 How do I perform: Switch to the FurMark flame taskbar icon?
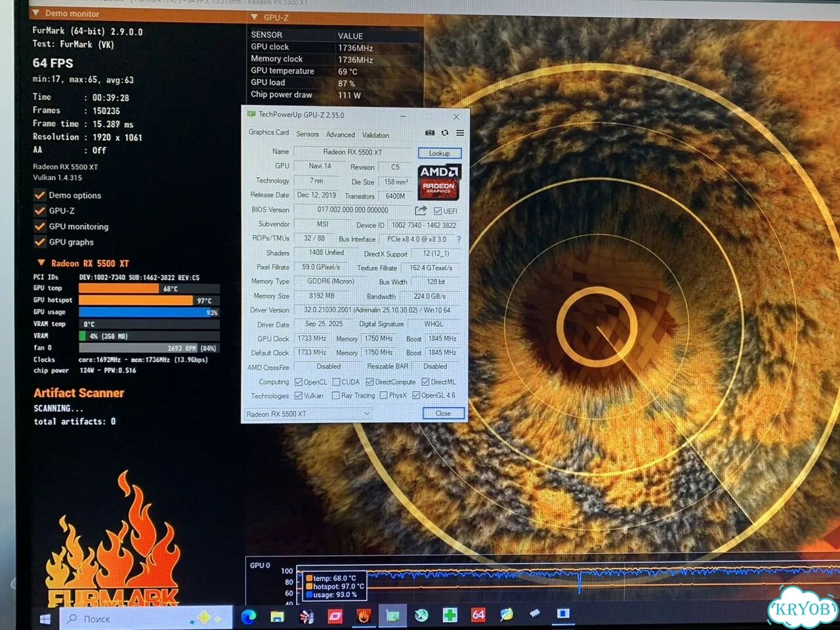[364, 616]
